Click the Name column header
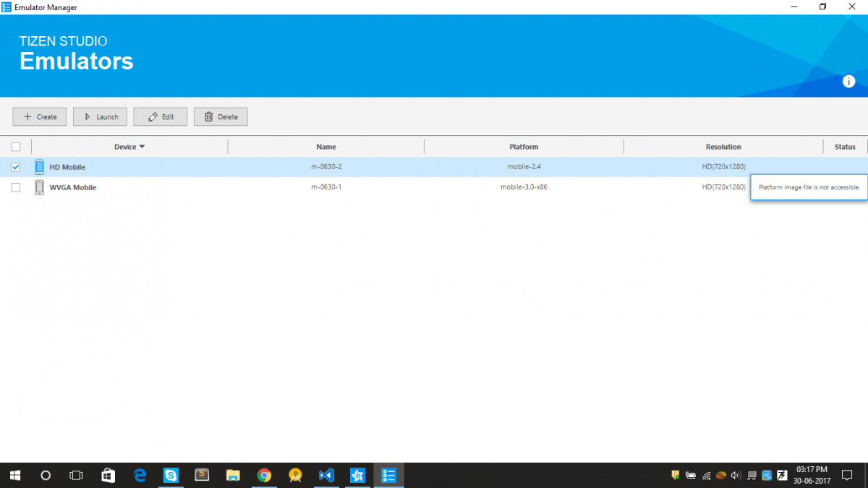This screenshot has width=868, height=488. click(x=325, y=147)
